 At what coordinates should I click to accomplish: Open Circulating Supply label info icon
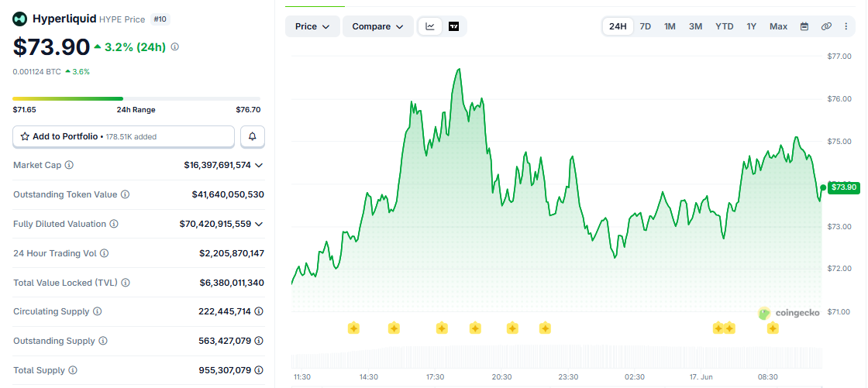pyautogui.click(x=98, y=311)
